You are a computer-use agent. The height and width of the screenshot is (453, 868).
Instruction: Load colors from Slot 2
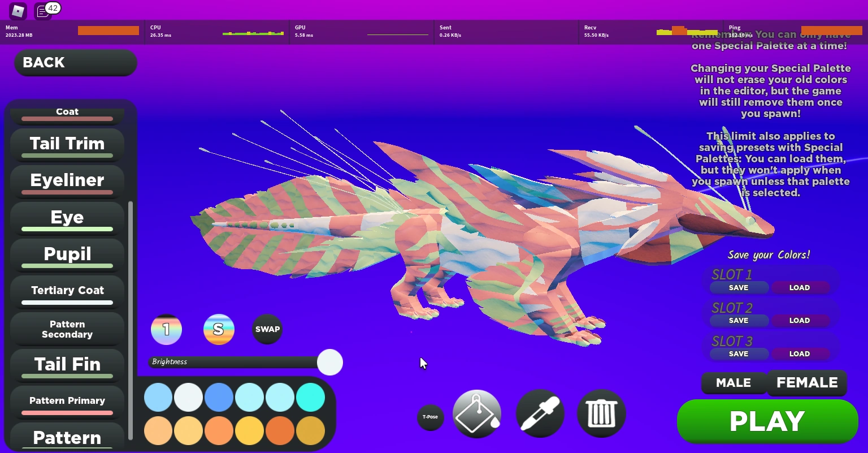[800, 320]
